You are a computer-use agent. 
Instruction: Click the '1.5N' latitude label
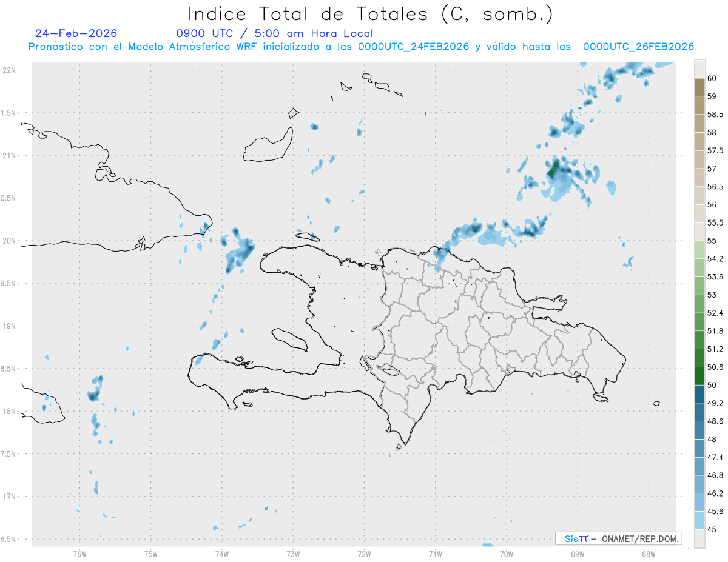tap(8, 113)
